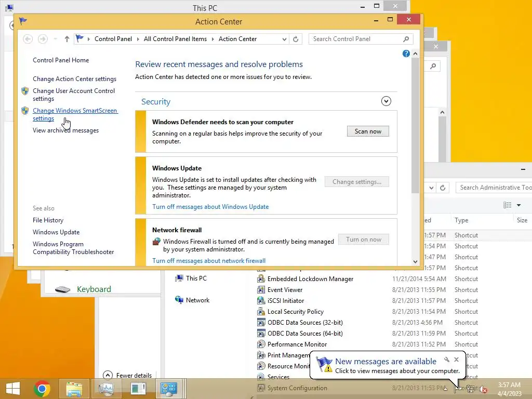The height and width of the screenshot is (399, 532).
Task: Click the iSCSI Initiator icon
Action: 261,301
